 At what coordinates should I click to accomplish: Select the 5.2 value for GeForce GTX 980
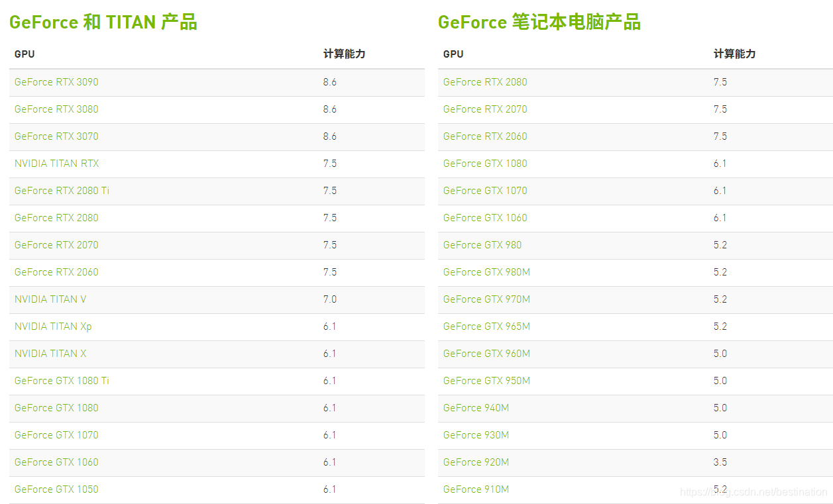click(x=720, y=245)
